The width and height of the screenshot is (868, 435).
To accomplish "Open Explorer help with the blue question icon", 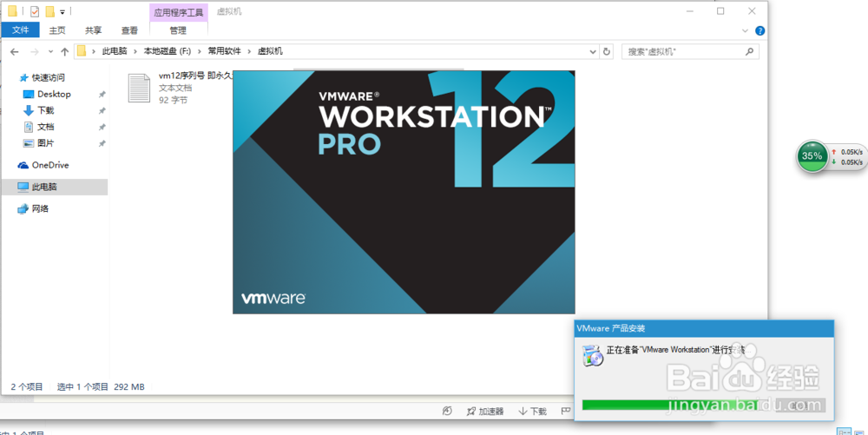I will 760,30.
